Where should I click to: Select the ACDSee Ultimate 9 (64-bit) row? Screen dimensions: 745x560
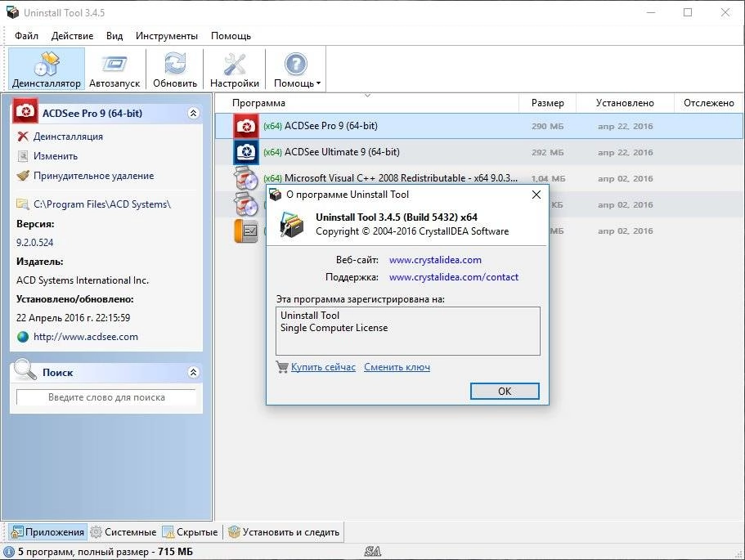[479, 152]
